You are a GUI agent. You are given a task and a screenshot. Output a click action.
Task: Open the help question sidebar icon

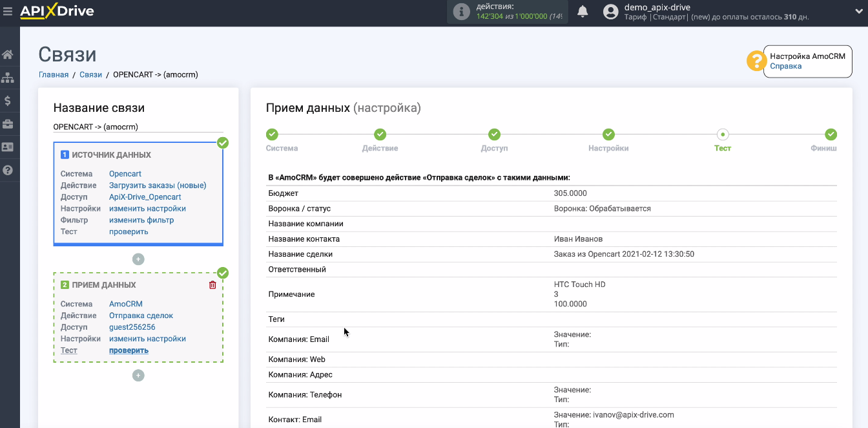point(8,171)
